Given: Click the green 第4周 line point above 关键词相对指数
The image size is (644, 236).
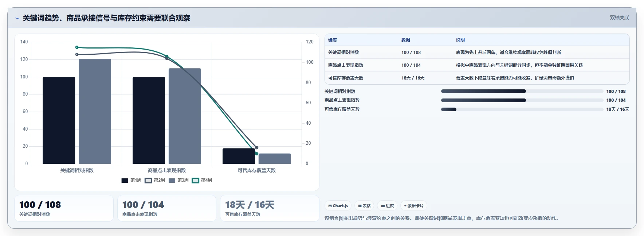Looking at the screenshot, I should click(x=77, y=47).
